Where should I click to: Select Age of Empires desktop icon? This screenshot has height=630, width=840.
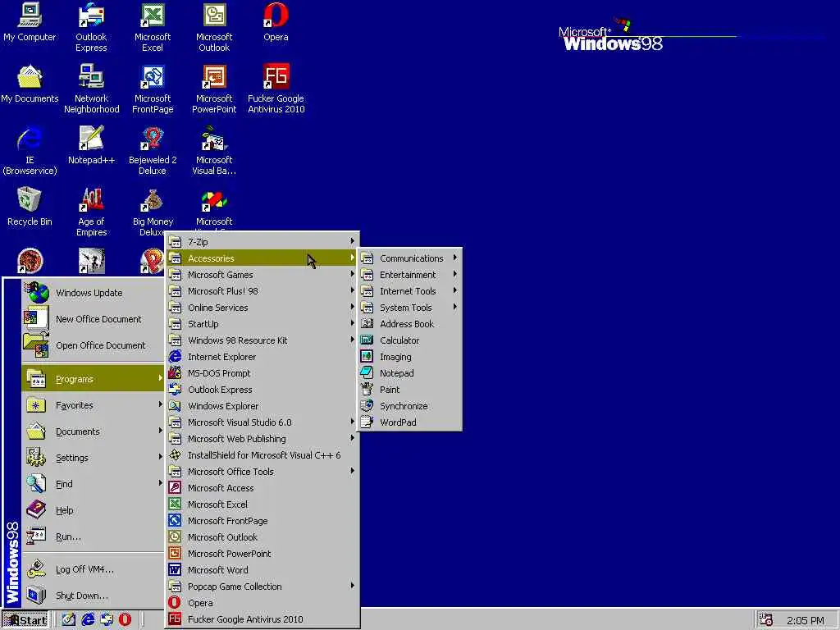click(x=91, y=212)
